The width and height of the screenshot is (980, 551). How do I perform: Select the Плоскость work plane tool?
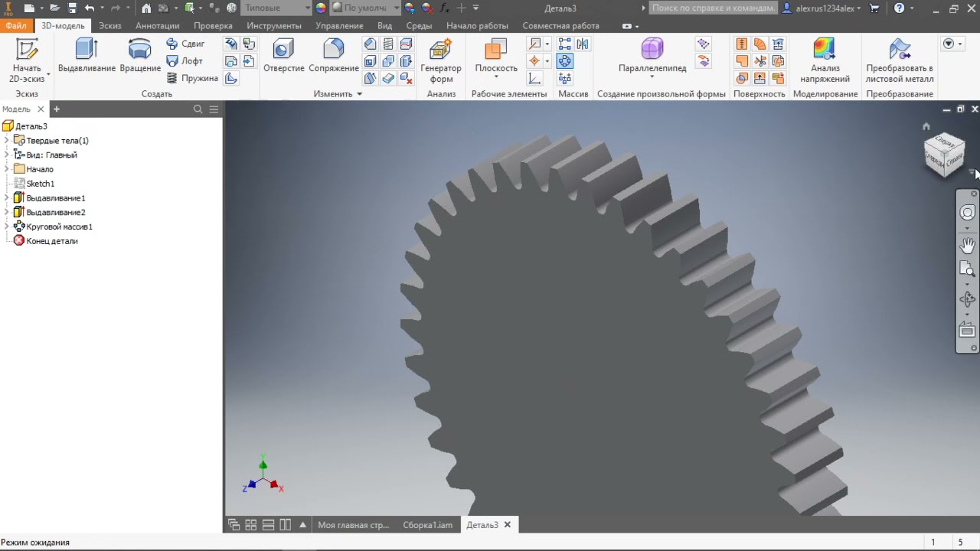(496, 56)
